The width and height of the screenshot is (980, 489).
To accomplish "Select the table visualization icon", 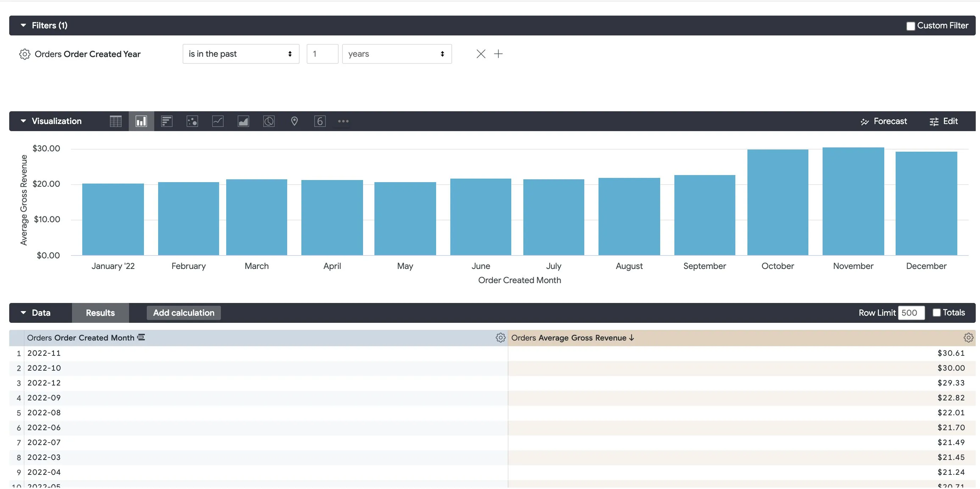I will click(x=116, y=121).
